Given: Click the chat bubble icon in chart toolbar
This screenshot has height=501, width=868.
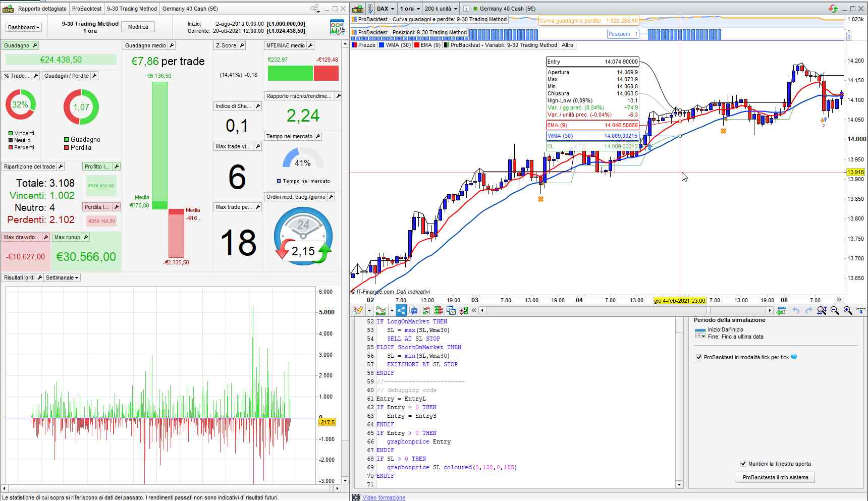Looking at the screenshot, I should coord(414,311).
